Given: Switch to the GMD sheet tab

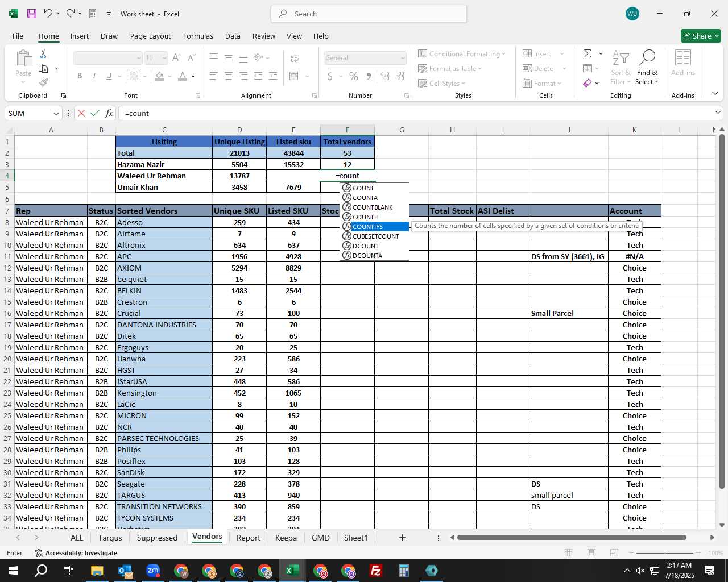Looking at the screenshot, I should (321, 538).
